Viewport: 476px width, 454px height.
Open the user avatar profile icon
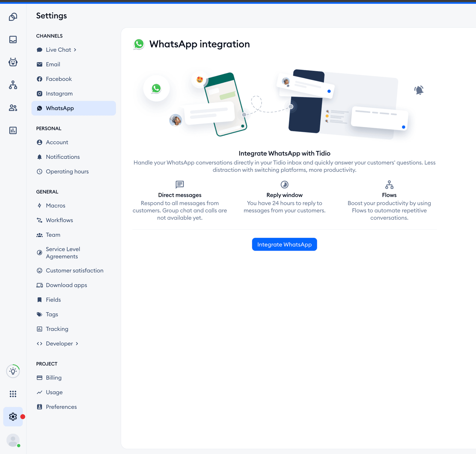pos(13,440)
